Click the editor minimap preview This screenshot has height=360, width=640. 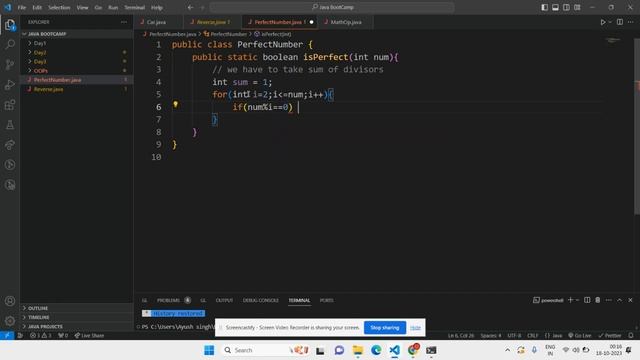(613, 40)
